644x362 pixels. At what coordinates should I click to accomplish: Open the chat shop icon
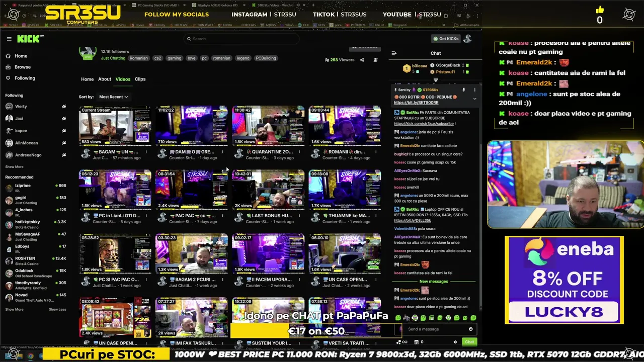(416, 342)
